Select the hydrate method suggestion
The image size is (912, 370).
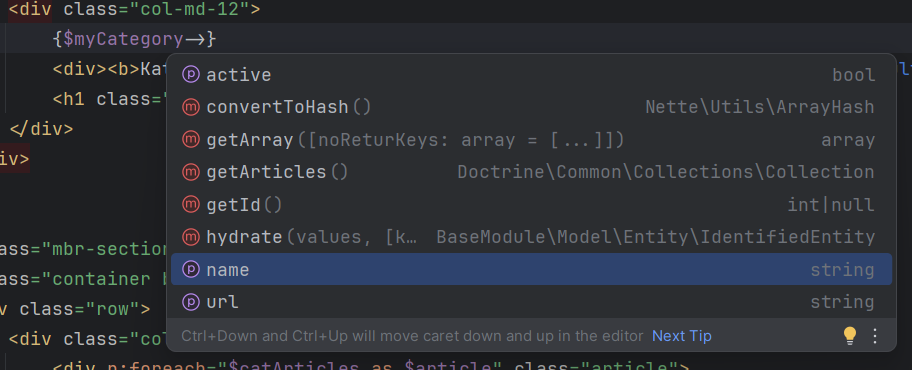point(531,237)
